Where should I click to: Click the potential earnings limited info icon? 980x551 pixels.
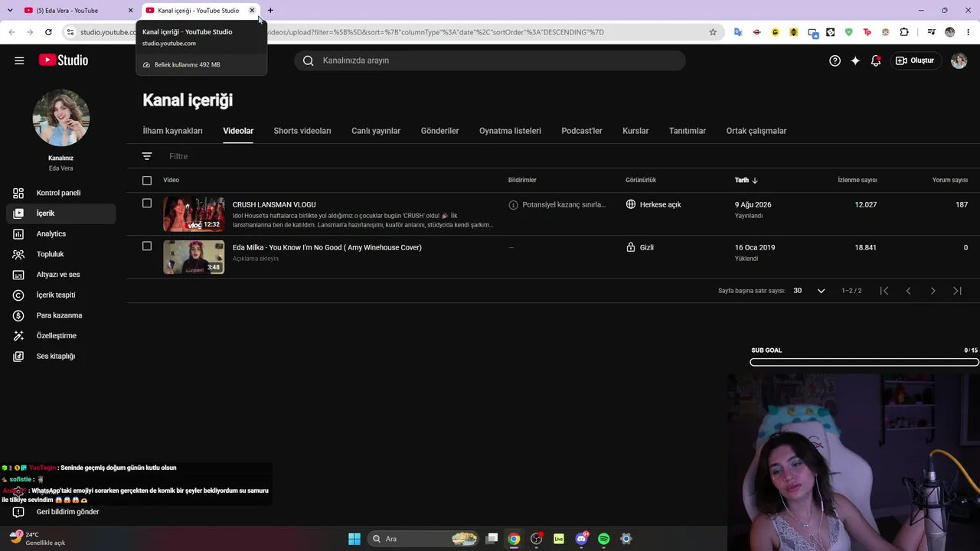pos(513,205)
